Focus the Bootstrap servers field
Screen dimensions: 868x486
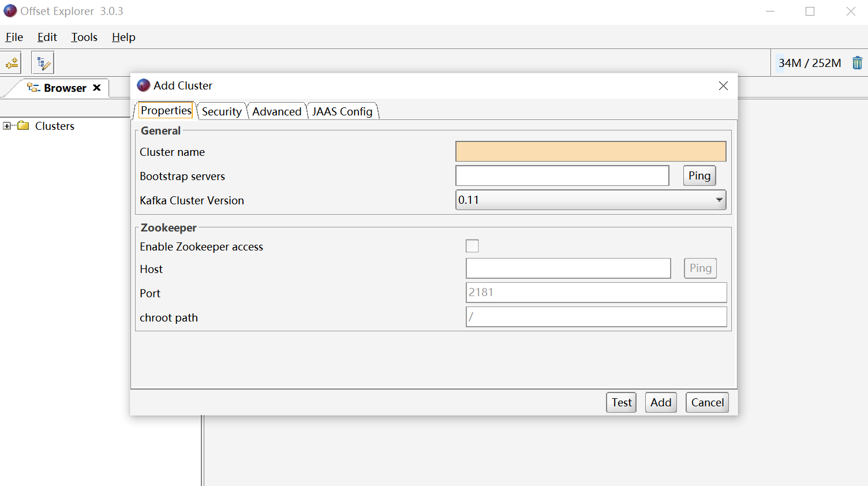[562, 175]
